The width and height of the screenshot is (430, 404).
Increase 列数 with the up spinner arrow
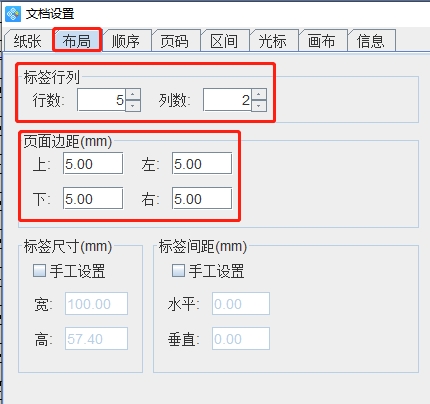[259, 94]
